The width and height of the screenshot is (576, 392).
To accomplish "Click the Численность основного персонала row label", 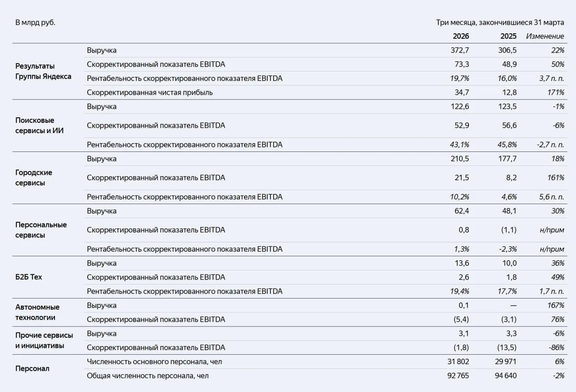I will point(154,362).
